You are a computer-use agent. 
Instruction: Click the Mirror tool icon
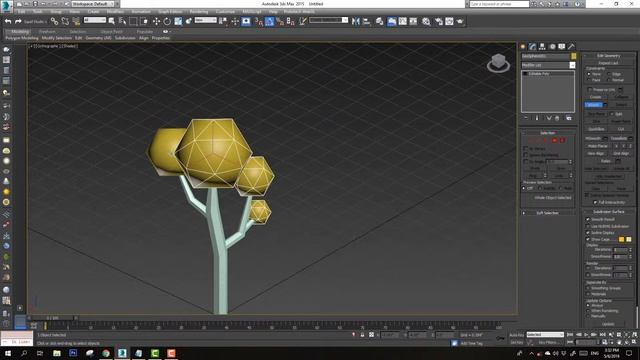(356, 21)
